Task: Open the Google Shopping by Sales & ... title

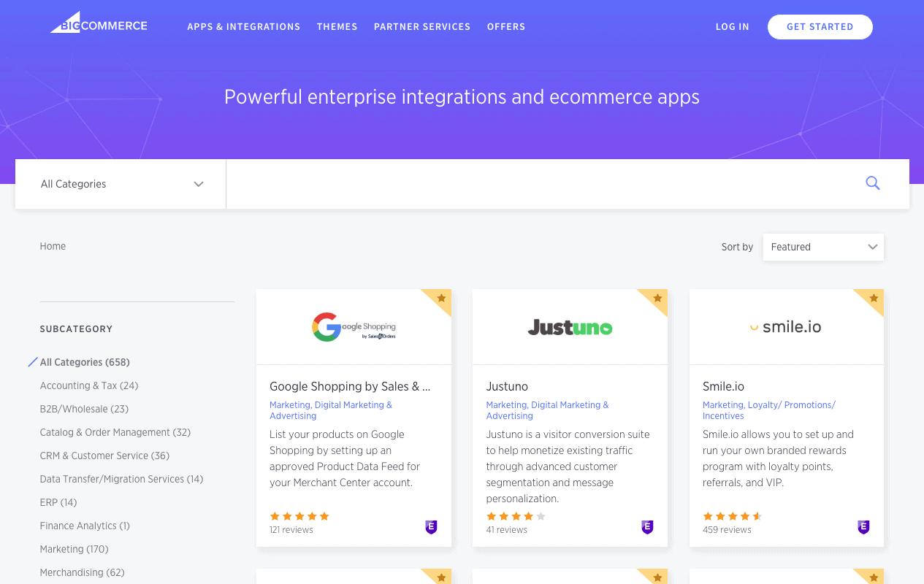Action: [350, 386]
